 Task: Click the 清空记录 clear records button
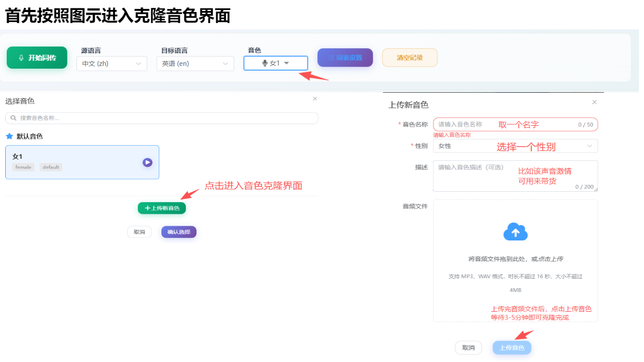[409, 58]
